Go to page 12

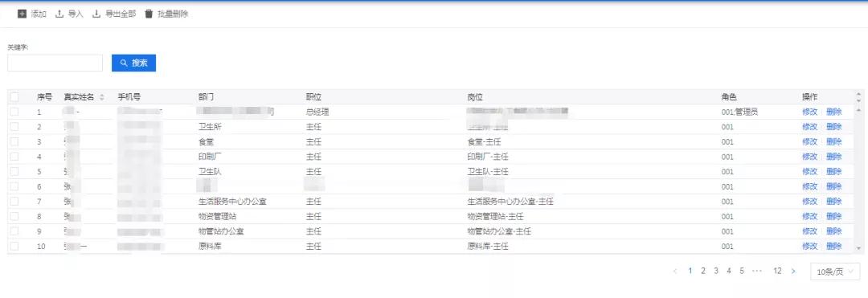(x=777, y=271)
